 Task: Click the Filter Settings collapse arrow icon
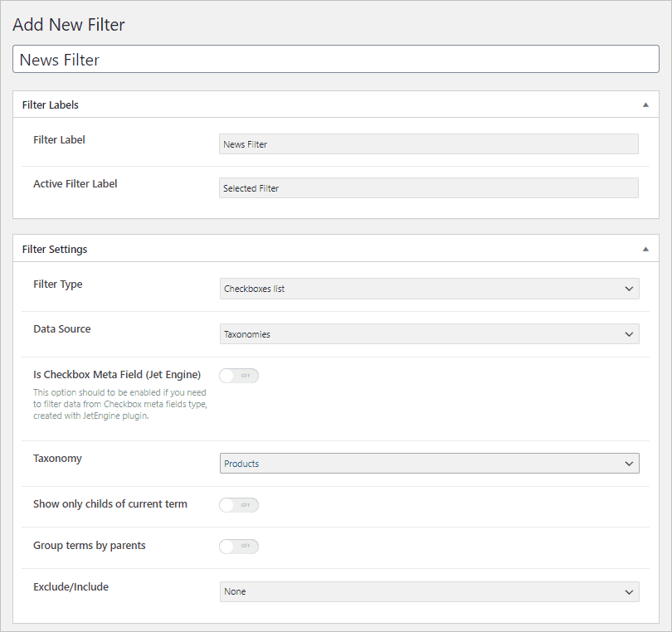point(646,249)
